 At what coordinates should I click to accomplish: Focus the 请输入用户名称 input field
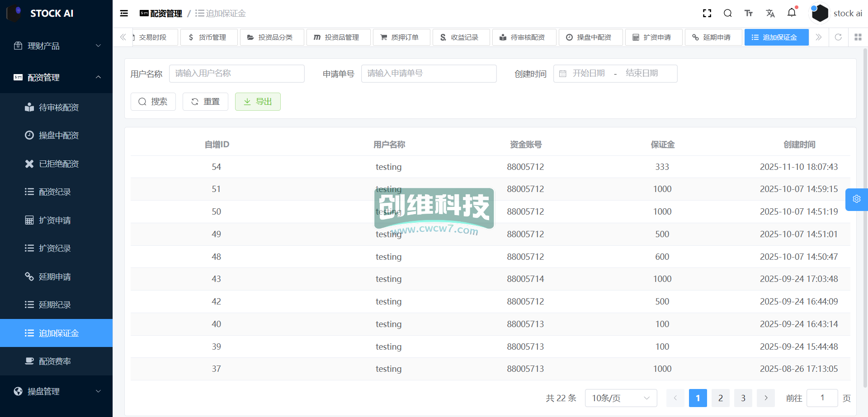[236, 74]
